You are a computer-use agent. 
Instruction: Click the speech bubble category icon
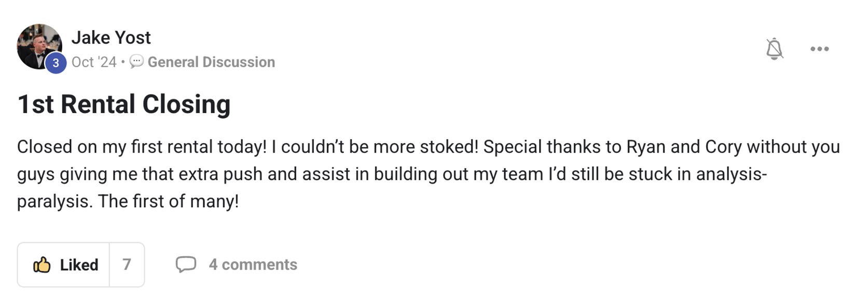(136, 62)
